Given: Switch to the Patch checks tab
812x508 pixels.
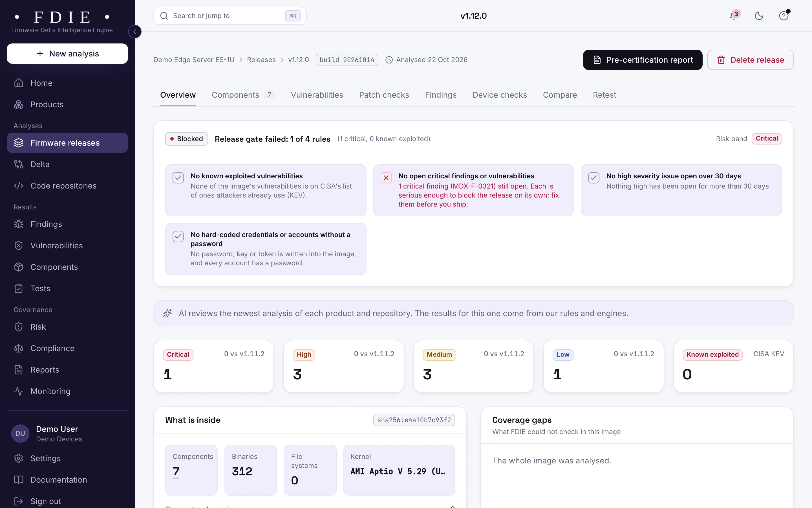Looking at the screenshot, I should [x=384, y=95].
